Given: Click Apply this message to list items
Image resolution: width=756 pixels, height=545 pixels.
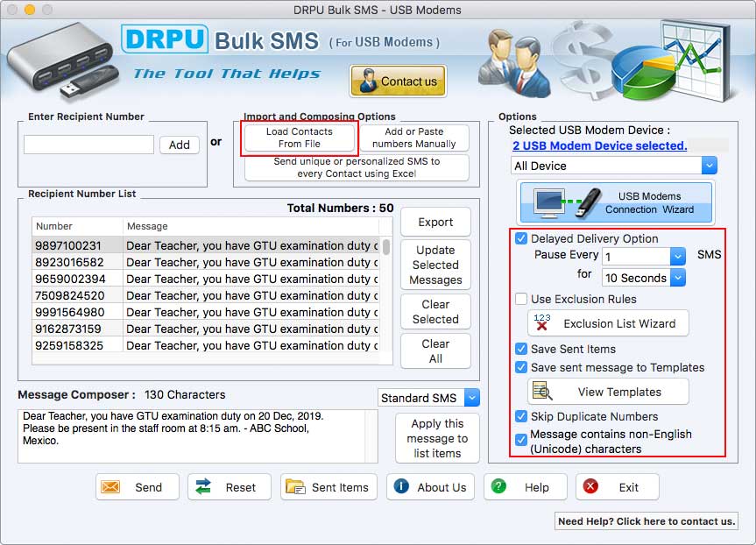Looking at the screenshot, I should [437, 438].
